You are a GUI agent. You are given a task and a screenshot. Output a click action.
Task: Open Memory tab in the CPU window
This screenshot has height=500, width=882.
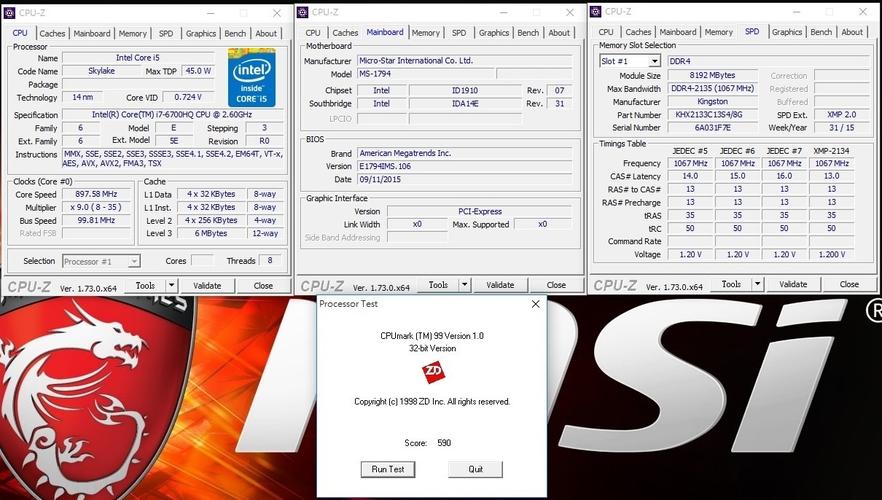pyautogui.click(x=132, y=34)
